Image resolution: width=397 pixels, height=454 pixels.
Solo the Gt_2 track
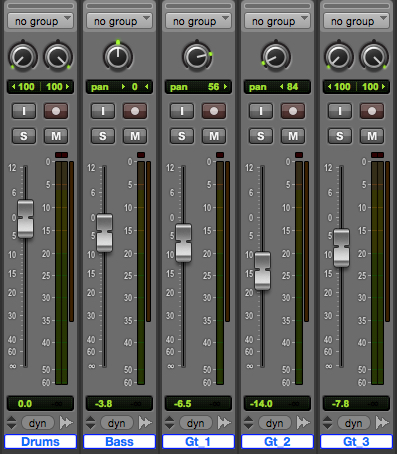[x=261, y=136]
